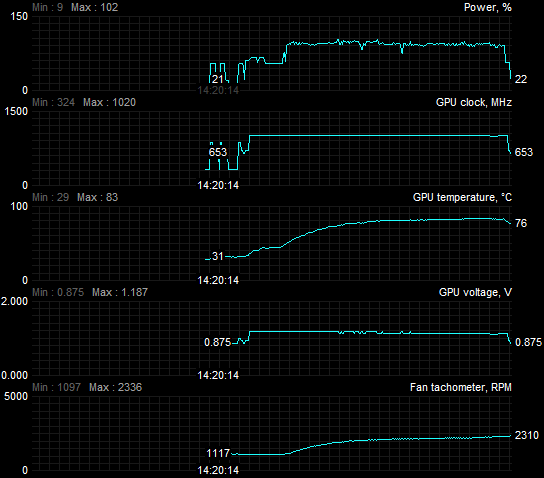Click the current power value 22
The height and width of the screenshot is (478, 544).
521,79
